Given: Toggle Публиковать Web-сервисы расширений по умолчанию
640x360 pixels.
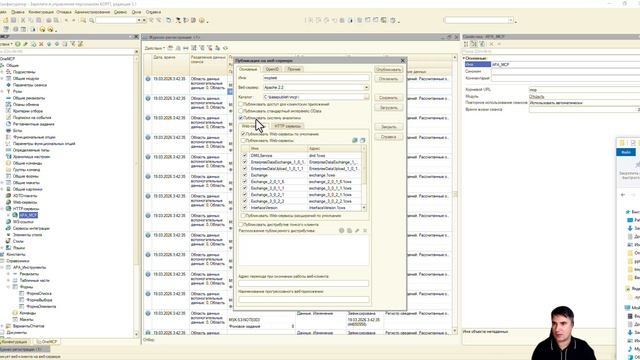Looking at the screenshot, I should pos(243,216).
